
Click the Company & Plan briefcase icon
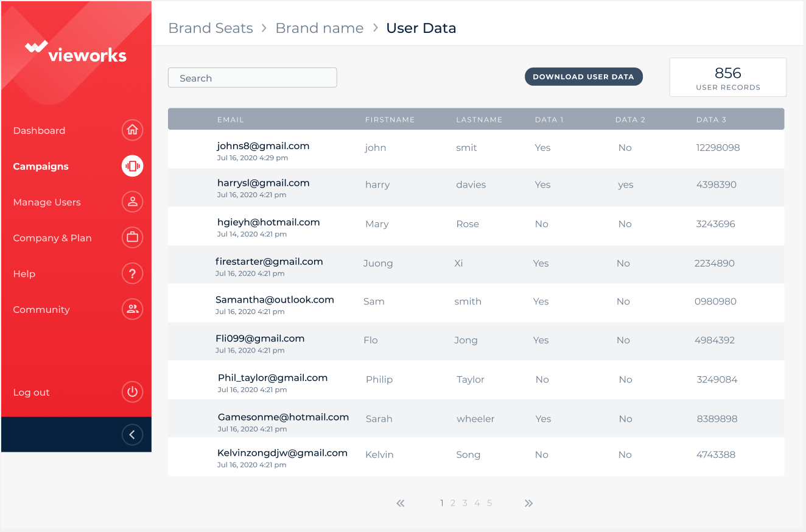(132, 238)
